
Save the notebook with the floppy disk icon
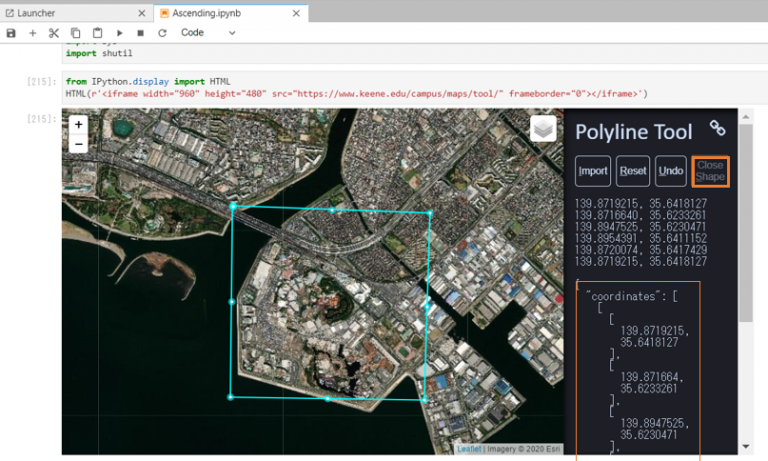[11, 33]
